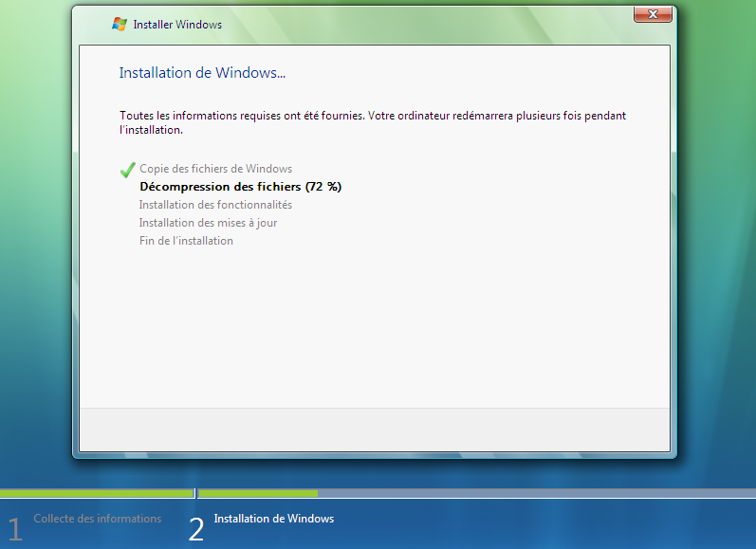
Task: Click the stage number 1
Action: [x=15, y=529]
